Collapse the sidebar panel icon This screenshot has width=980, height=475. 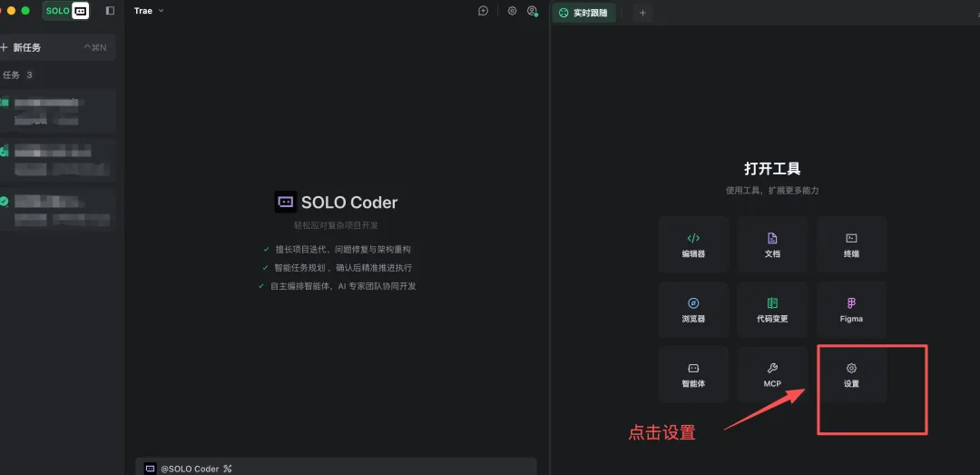point(111,11)
